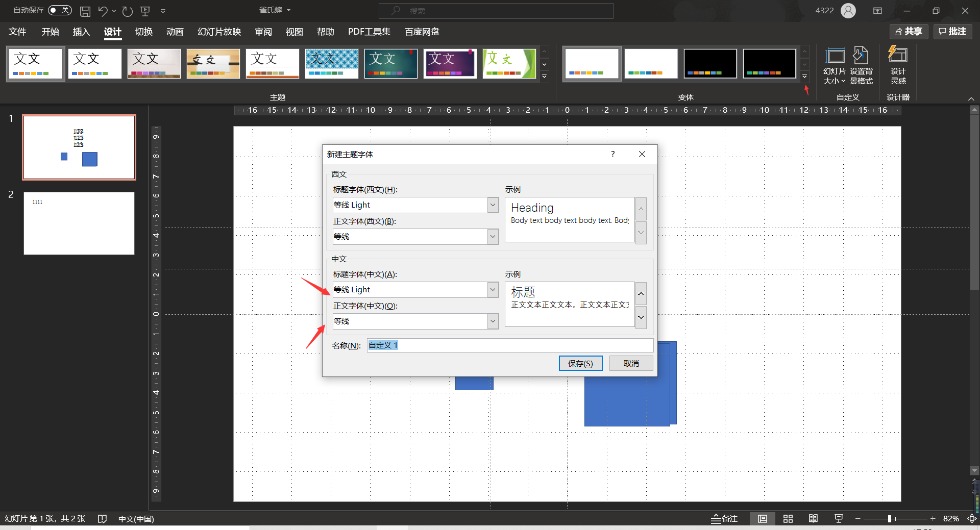The width and height of the screenshot is (980, 530).
Task: Click the 共享 share button
Action: [x=909, y=32]
